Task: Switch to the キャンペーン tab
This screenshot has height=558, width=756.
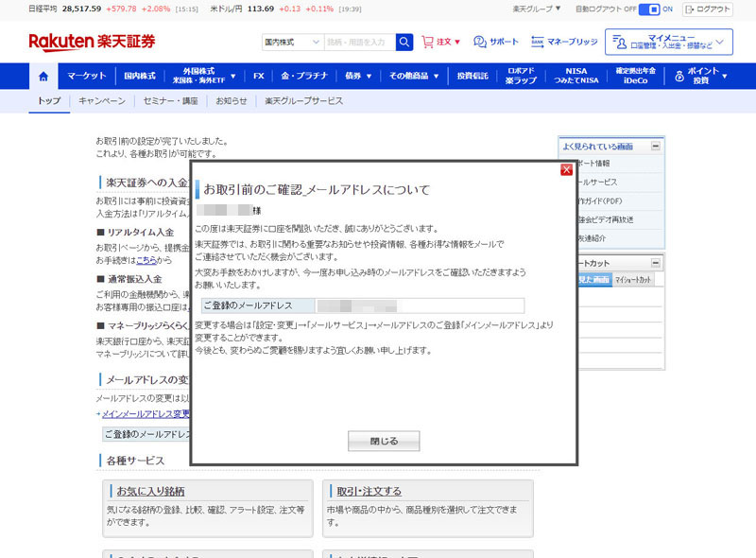Action: [x=102, y=100]
